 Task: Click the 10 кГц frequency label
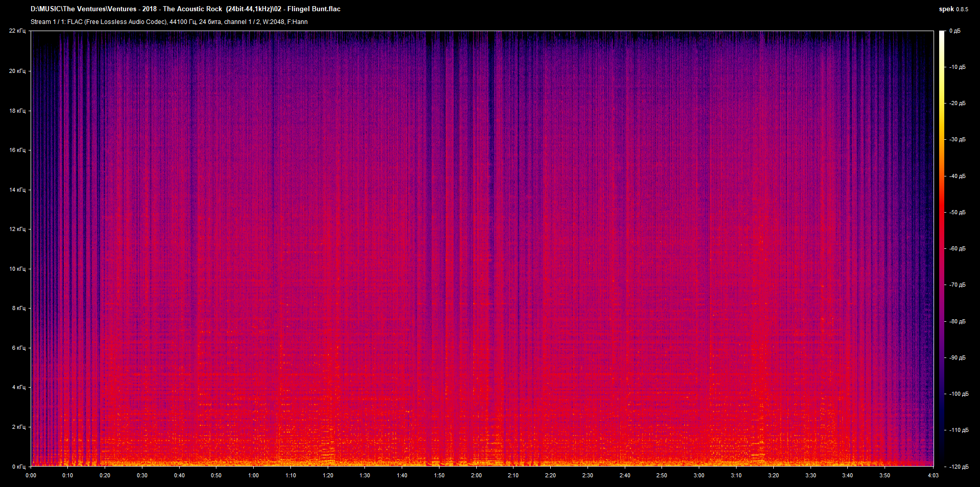pos(17,268)
